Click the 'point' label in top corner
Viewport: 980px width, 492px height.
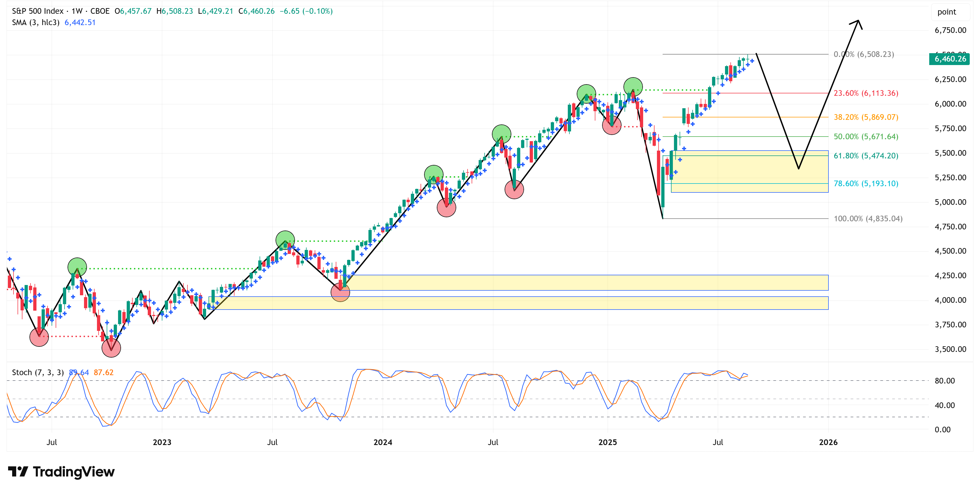(946, 12)
